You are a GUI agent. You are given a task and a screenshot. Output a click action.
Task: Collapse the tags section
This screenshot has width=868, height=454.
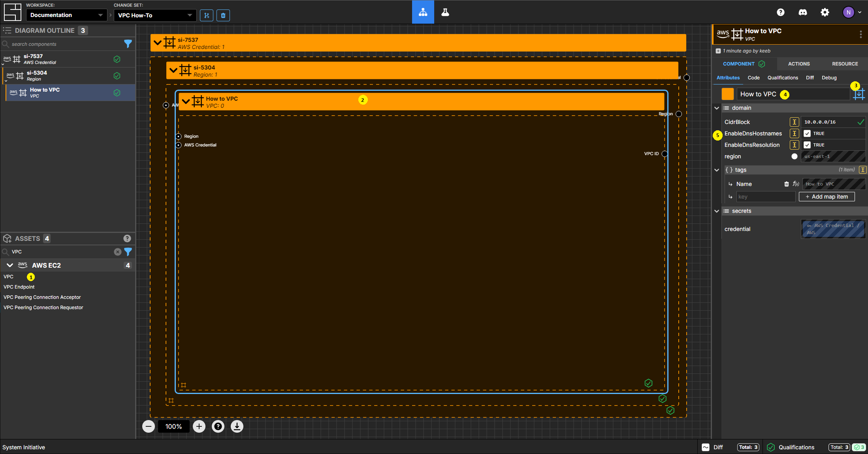point(717,170)
